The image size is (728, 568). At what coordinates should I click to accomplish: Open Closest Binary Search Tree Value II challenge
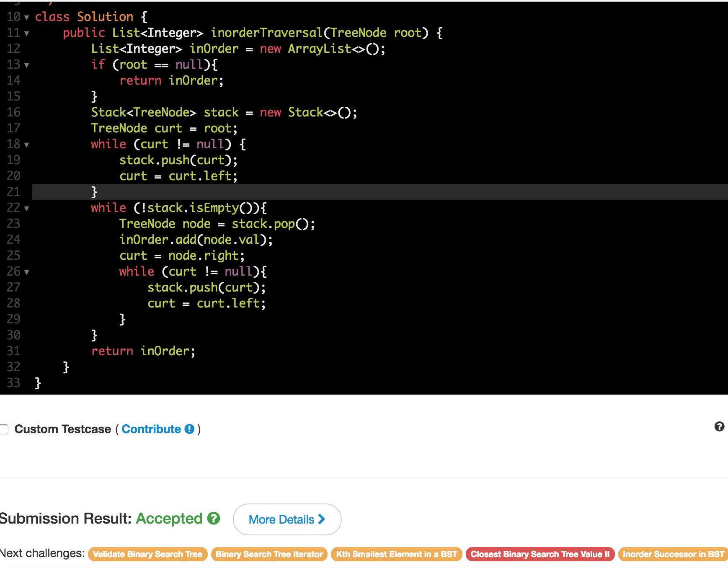click(540, 554)
